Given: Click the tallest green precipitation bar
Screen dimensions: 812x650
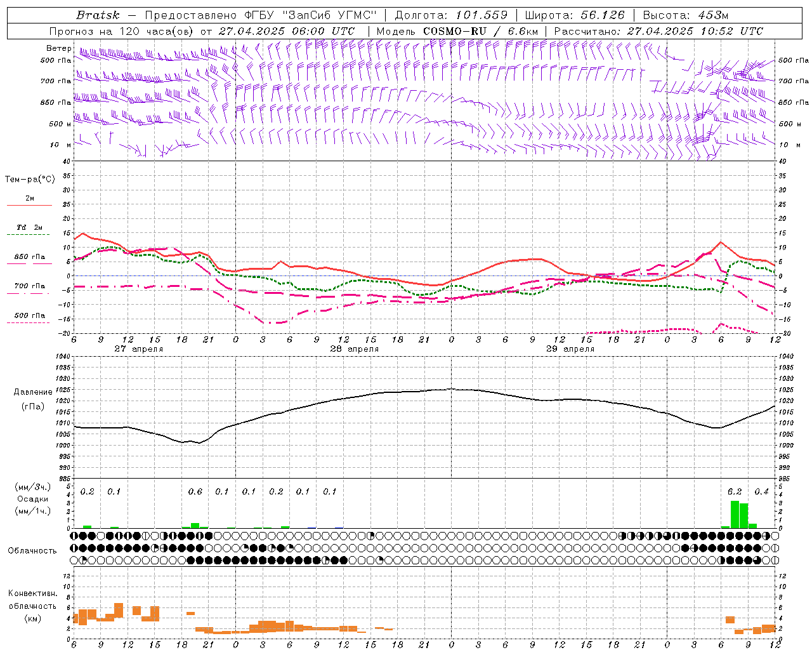Looking at the screenshot, I should point(735,515).
